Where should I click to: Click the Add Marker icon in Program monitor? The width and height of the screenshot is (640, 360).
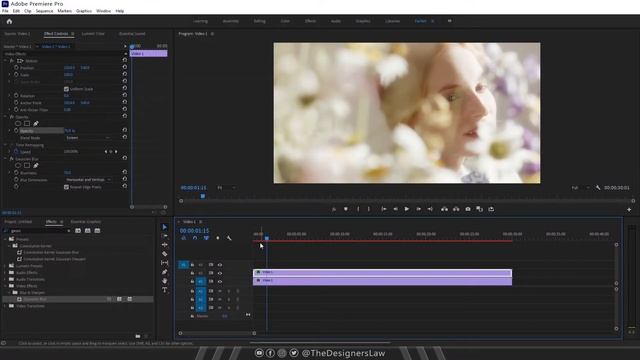coord(346,209)
